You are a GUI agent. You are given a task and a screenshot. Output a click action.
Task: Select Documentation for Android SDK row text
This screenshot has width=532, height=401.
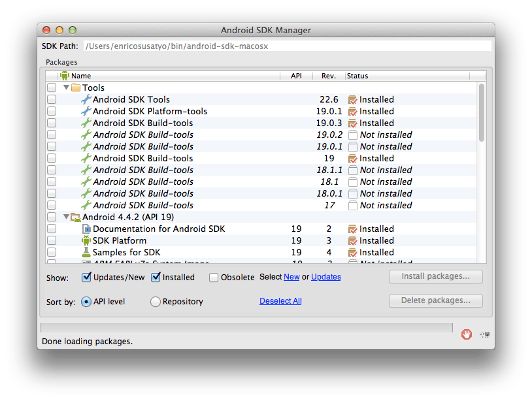(159, 229)
